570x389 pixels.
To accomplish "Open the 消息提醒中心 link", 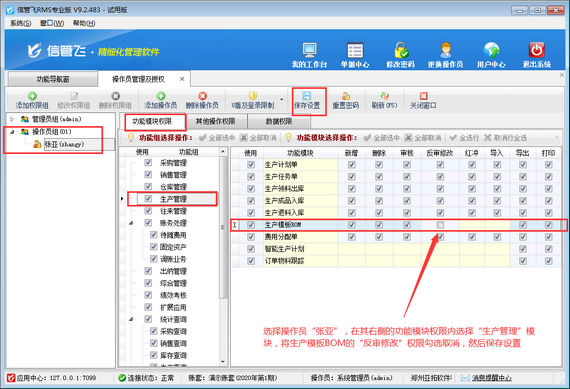I will pyautogui.click(x=491, y=378).
